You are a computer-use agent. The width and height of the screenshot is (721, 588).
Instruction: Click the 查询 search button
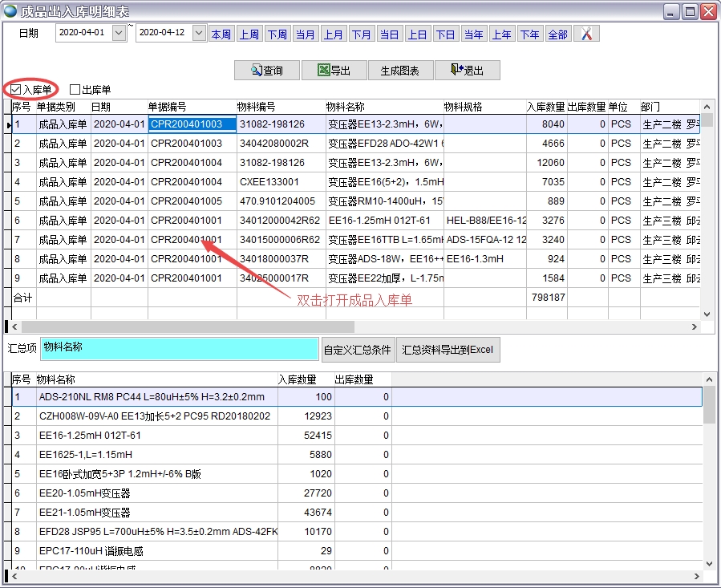pyautogui.click(x=267, y=71)
